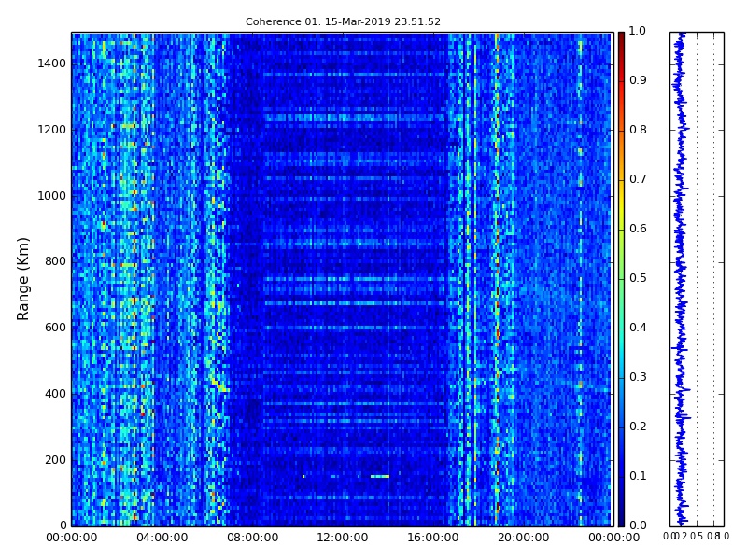Select the 200 range tick label
Screen dimensions: 747x560
(55, 460)
